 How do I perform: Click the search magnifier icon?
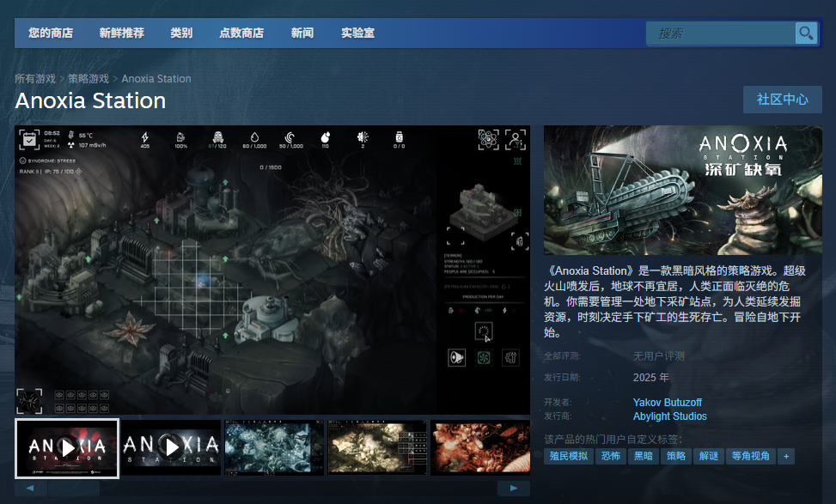(806, 33)
